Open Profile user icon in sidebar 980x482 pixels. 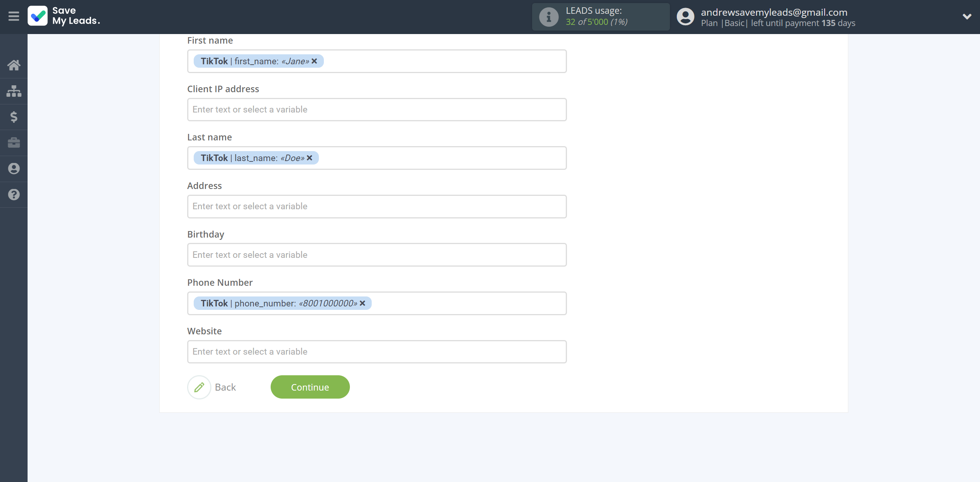tap(14, 169)
